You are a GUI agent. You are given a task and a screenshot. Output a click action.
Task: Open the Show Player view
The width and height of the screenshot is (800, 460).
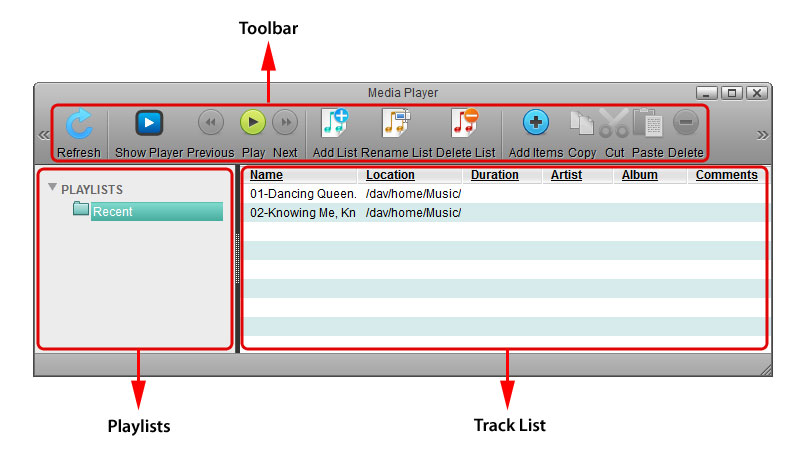pyautogui.click(x=149, y=123)
